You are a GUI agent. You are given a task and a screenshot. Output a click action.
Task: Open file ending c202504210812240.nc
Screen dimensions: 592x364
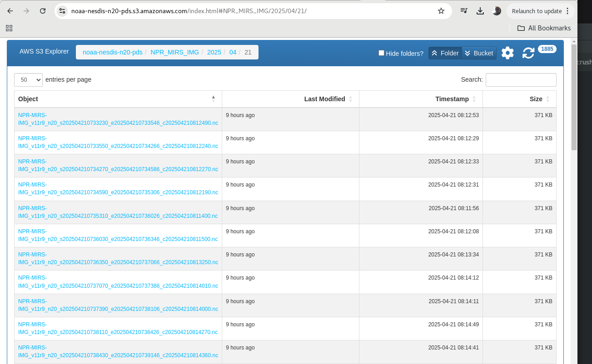(118, 142)
